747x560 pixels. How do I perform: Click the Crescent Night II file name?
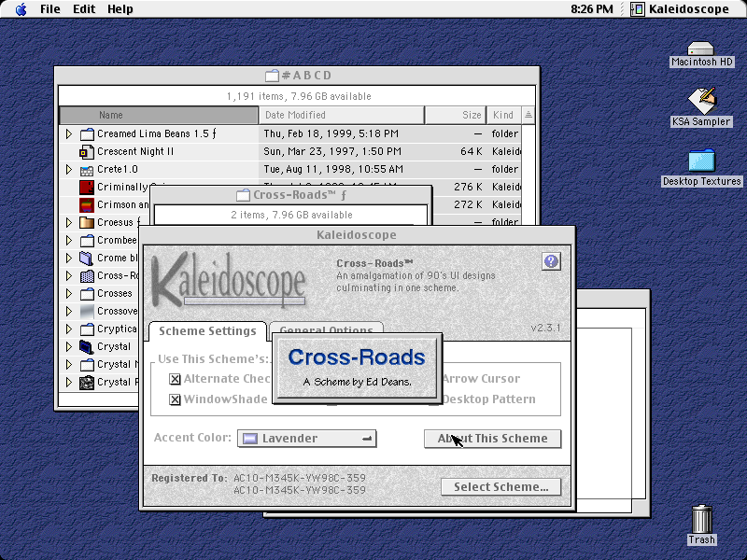tap(135, 152)
